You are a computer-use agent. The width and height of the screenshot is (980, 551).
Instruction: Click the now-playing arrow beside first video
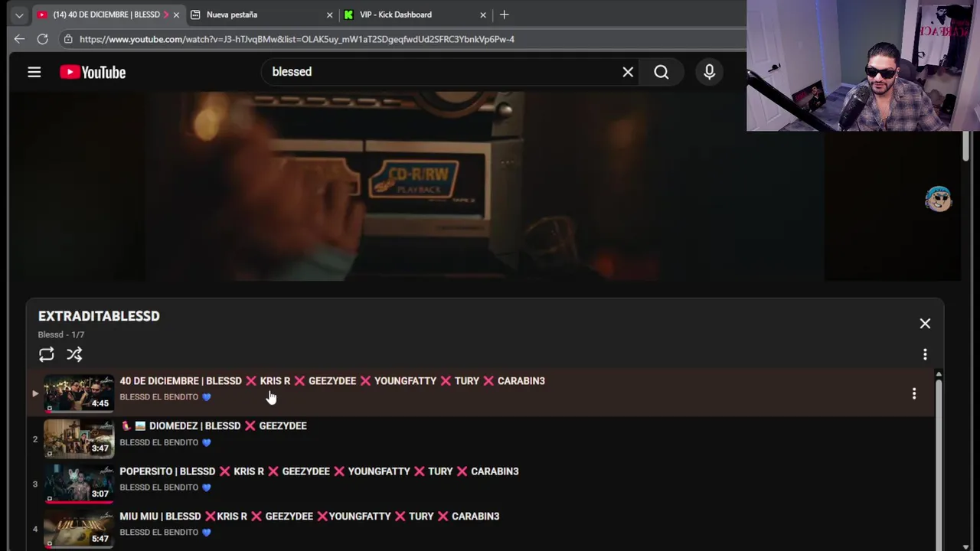(x=34, y=393)
